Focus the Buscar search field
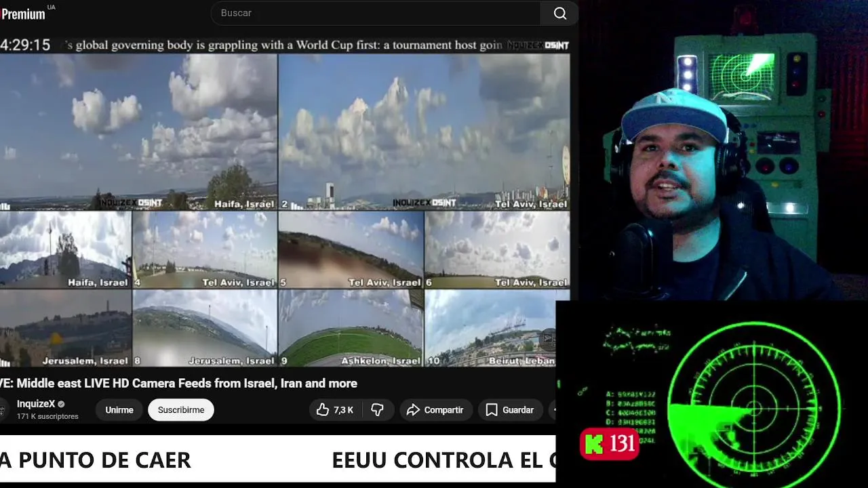Viewport: 868px width, 488px height. [x=376, y=14]
